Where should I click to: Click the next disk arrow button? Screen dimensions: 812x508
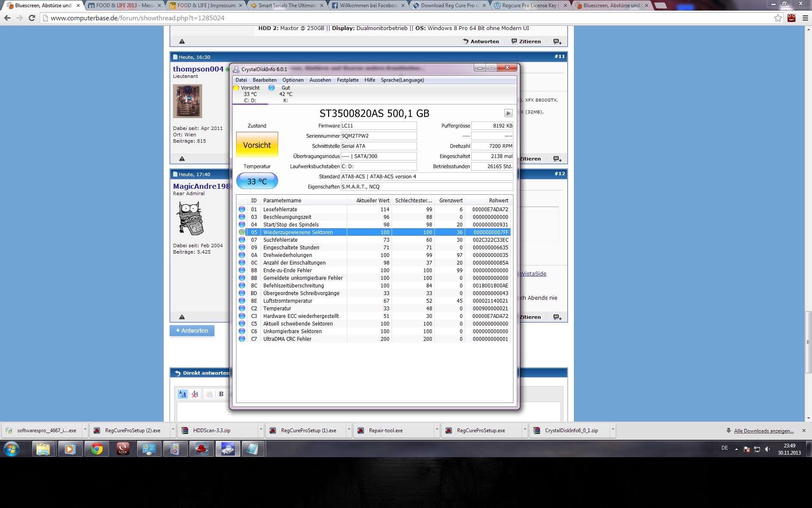[x=508, y=113]
